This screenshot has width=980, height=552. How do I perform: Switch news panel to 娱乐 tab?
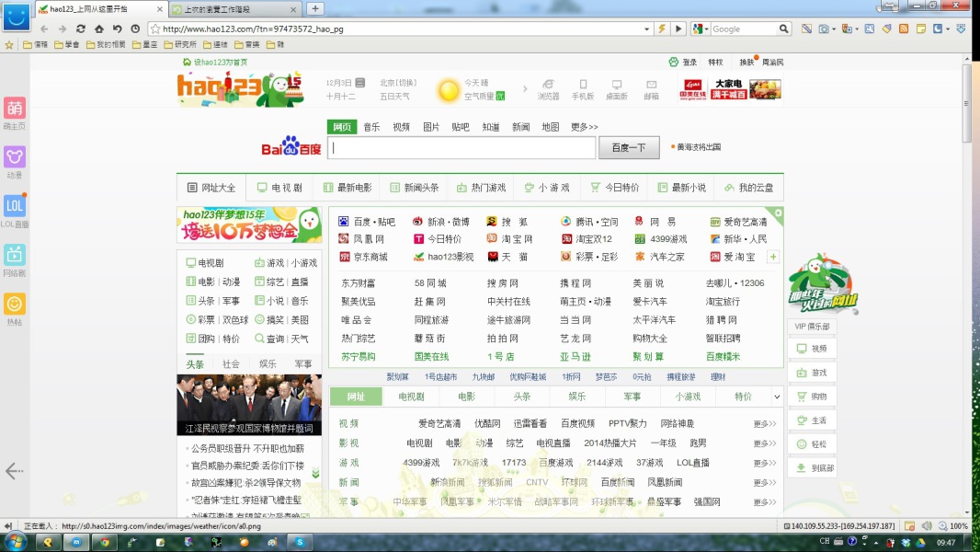click(x=268, y=363)
